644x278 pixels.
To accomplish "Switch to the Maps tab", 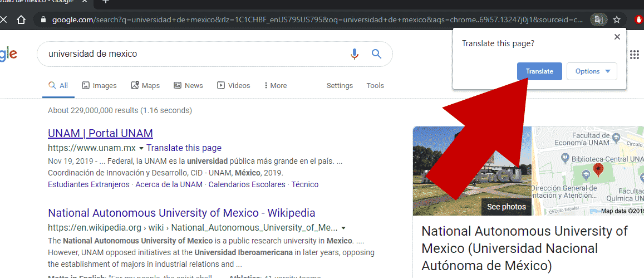I will click(x=145, y=86).
